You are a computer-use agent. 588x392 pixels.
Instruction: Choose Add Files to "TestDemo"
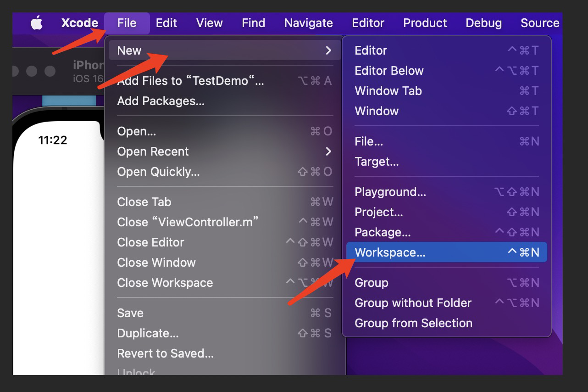pos(225,81)
